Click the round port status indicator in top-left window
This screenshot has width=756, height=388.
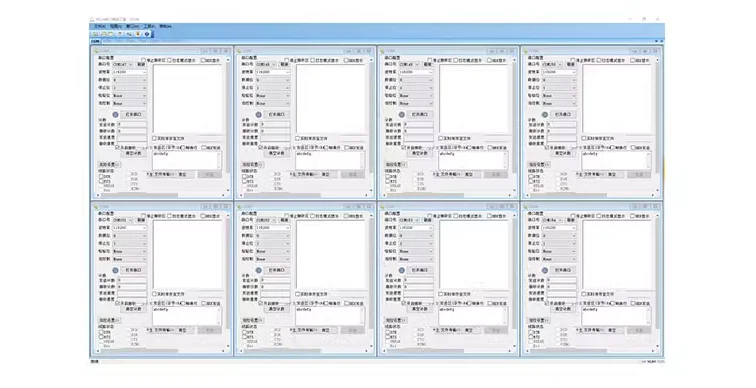115,114
